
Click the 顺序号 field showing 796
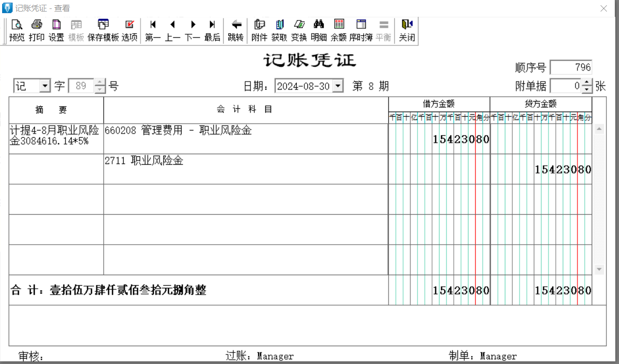pyautogui.click(x=571, y=67)
